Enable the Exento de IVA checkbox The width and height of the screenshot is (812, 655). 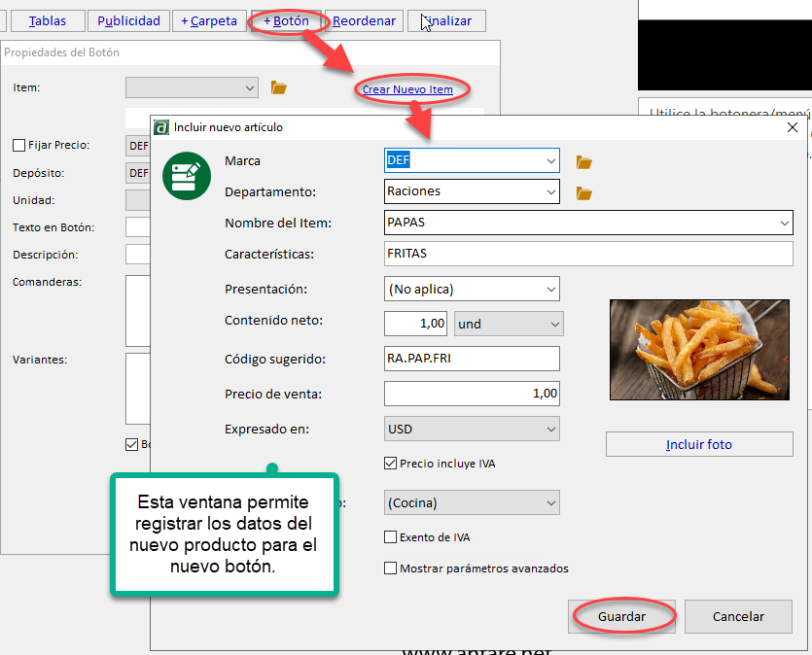pyautogui.click(x=391, y=537)
